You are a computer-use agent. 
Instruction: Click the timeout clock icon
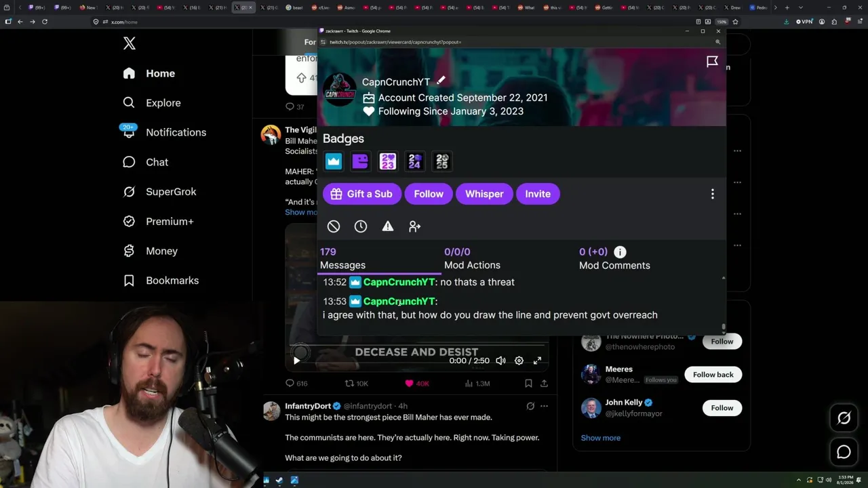[361, 226]
